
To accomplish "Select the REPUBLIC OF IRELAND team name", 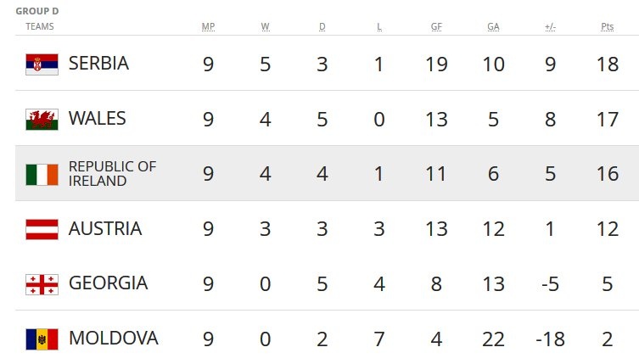I will tap(112, 173).
